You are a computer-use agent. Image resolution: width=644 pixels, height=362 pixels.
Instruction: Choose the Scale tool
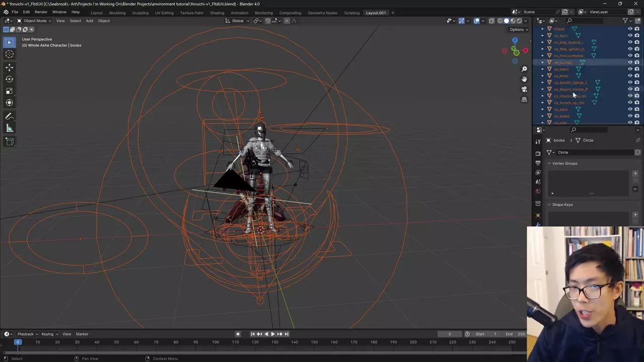9,91
